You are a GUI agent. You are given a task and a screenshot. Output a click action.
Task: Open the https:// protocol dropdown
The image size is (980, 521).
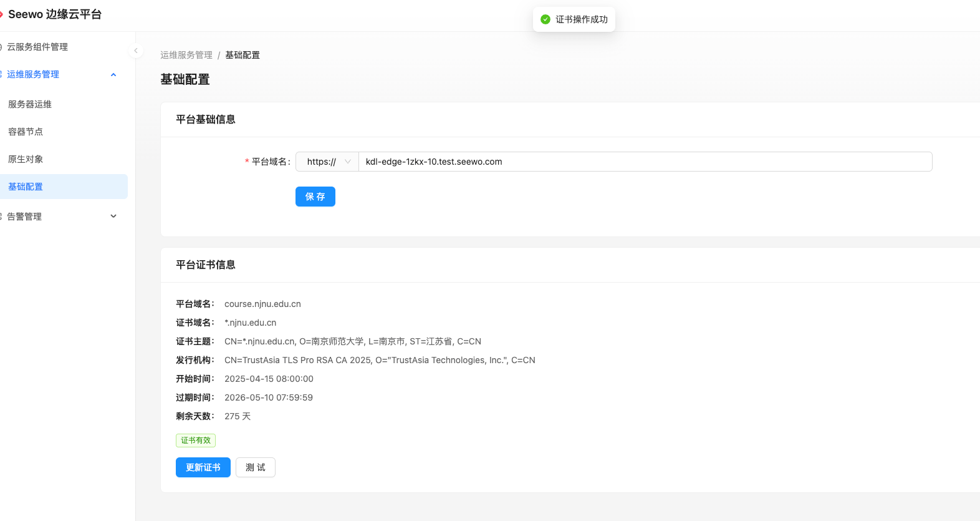coord(327,162)
